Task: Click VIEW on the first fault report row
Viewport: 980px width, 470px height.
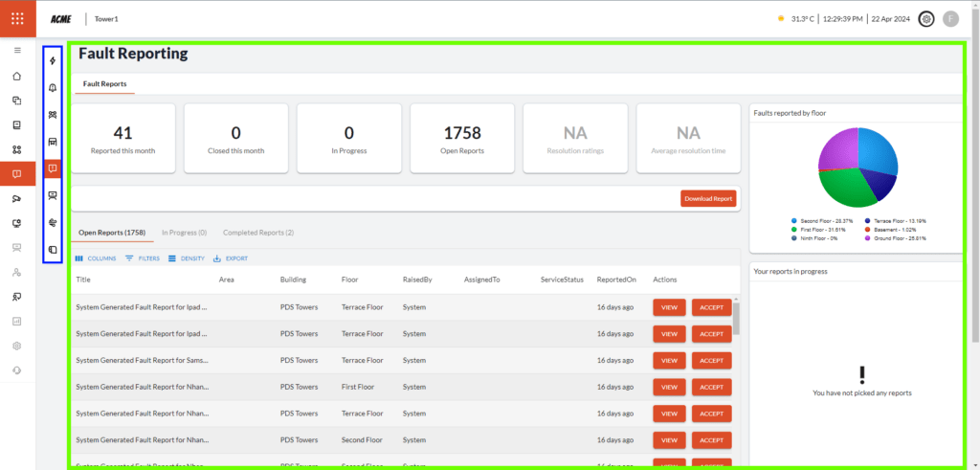Action: [x=668, y=307]
